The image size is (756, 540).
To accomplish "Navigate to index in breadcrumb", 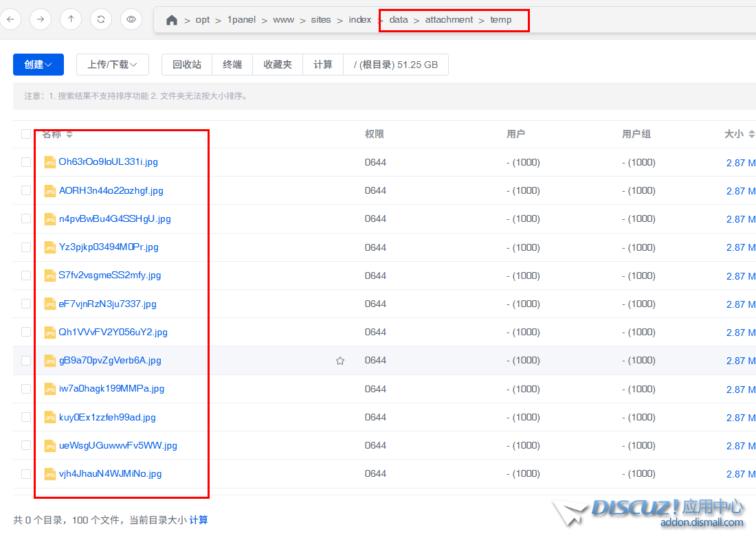I will [x=359, y=20].
